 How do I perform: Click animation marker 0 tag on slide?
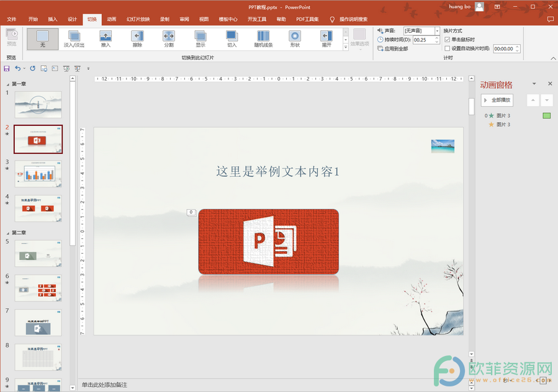(191, 212)
